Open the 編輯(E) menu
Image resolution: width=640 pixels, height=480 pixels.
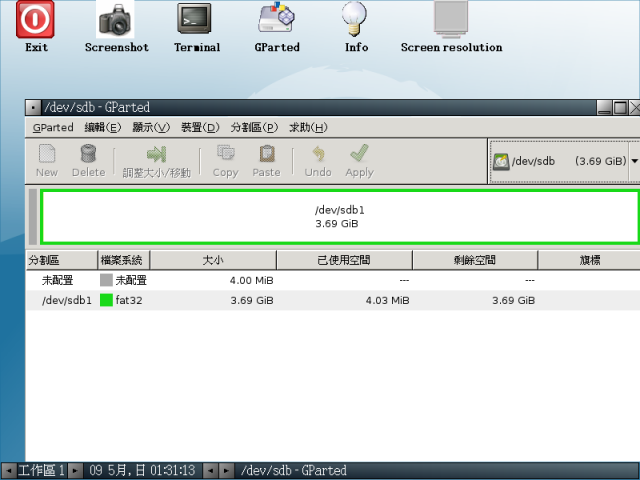pos(103,128)
